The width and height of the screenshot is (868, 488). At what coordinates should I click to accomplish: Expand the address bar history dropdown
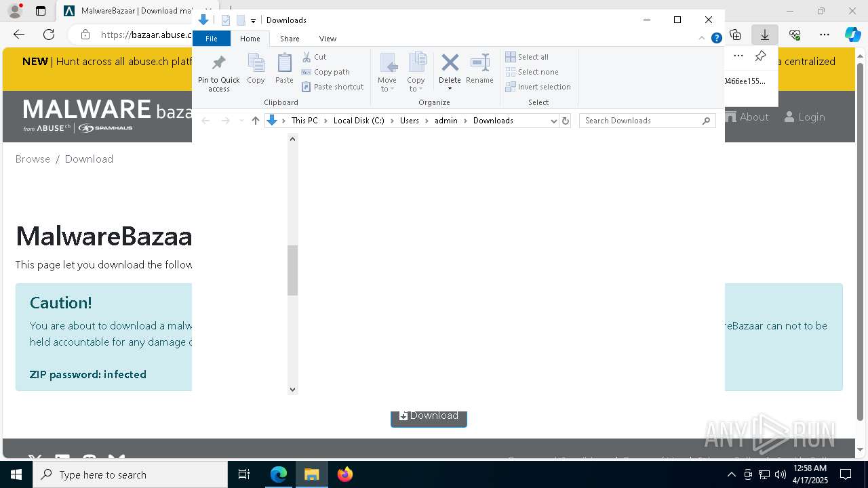click(554, 121)
